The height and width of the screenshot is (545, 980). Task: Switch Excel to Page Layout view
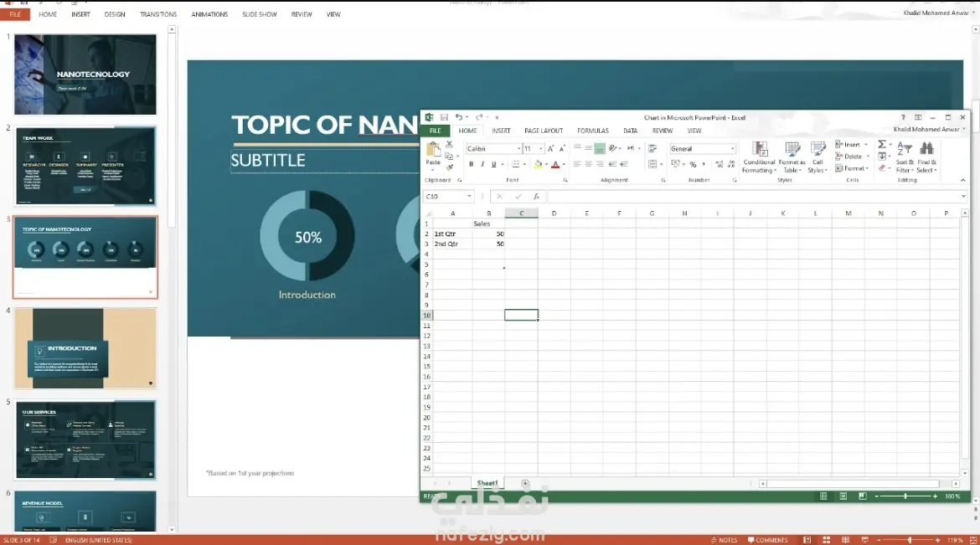(843, 496)
